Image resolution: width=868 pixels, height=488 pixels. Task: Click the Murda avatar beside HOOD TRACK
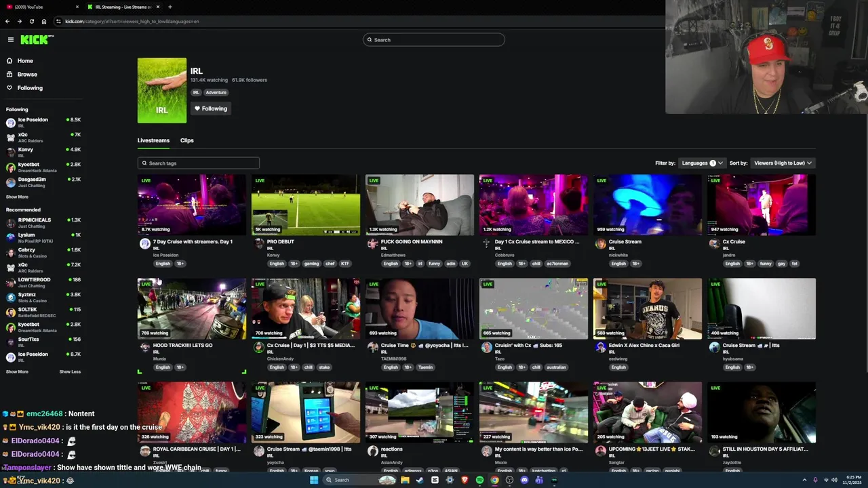point(144,348)
